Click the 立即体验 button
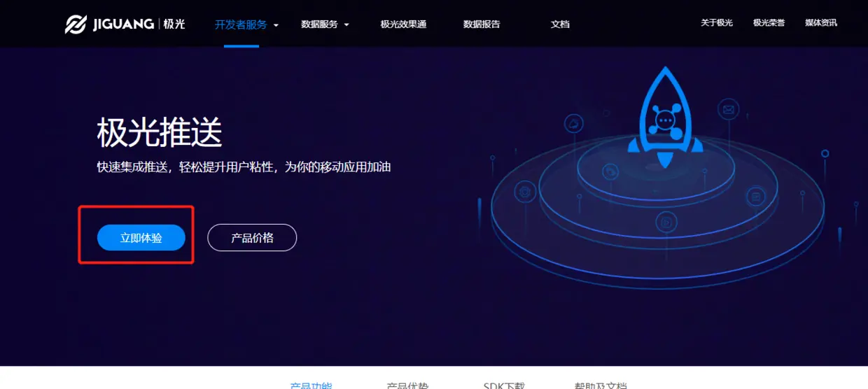 coord(141,238)
